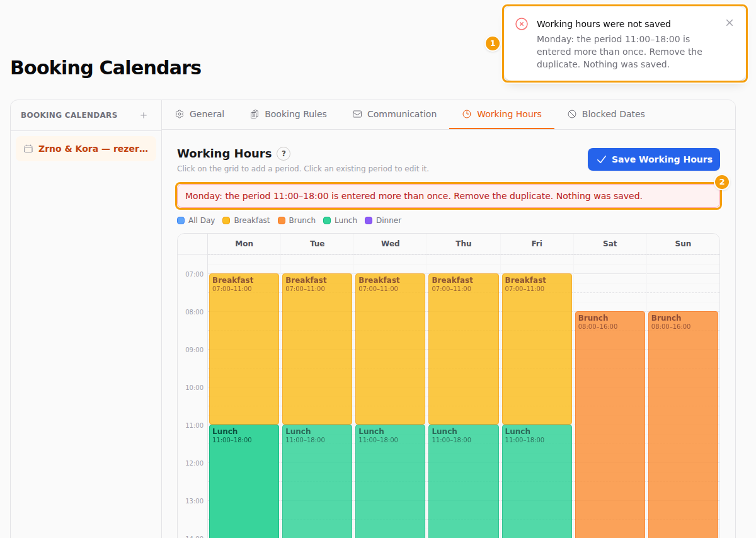Click the Booking Rules tab icon
The width and height of the screenshot is (756, 538).
pyautogui.click(x=255, y=114)
